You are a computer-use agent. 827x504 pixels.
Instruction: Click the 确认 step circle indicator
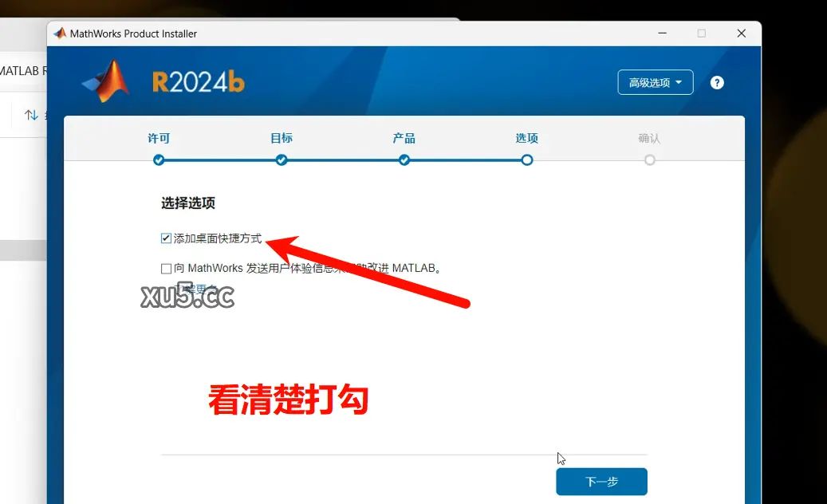[x=649, y=159]
